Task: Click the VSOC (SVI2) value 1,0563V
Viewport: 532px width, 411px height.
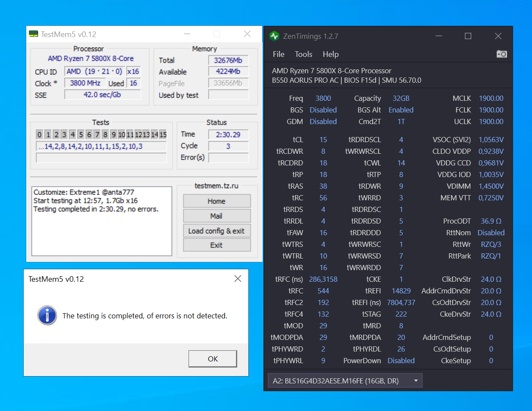Action: (x=491, y=140)
